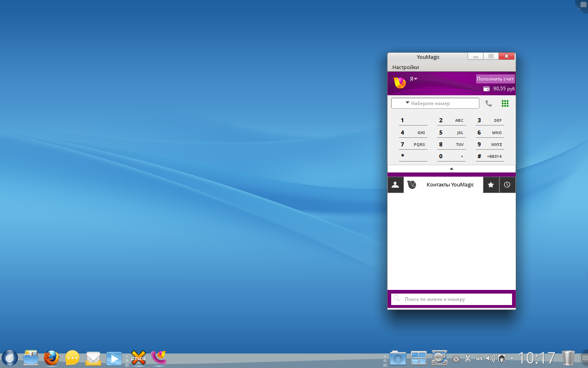Dial digit 4 GHI on the keypad

point(413,132)
